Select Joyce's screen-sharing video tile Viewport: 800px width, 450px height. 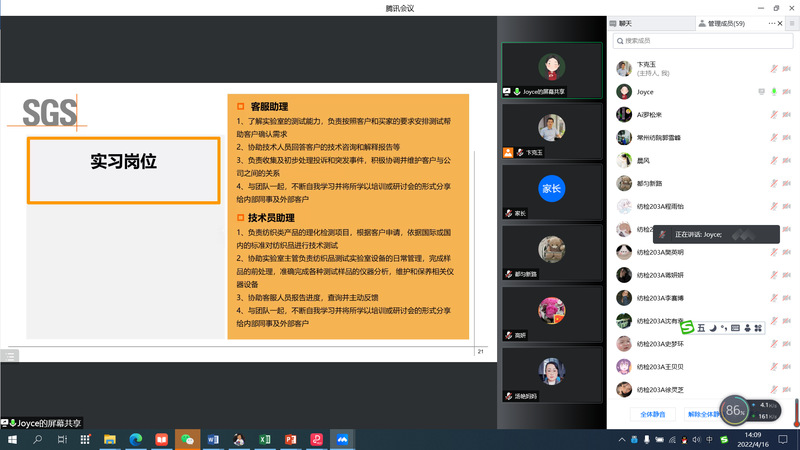click(x=552, y=70)
